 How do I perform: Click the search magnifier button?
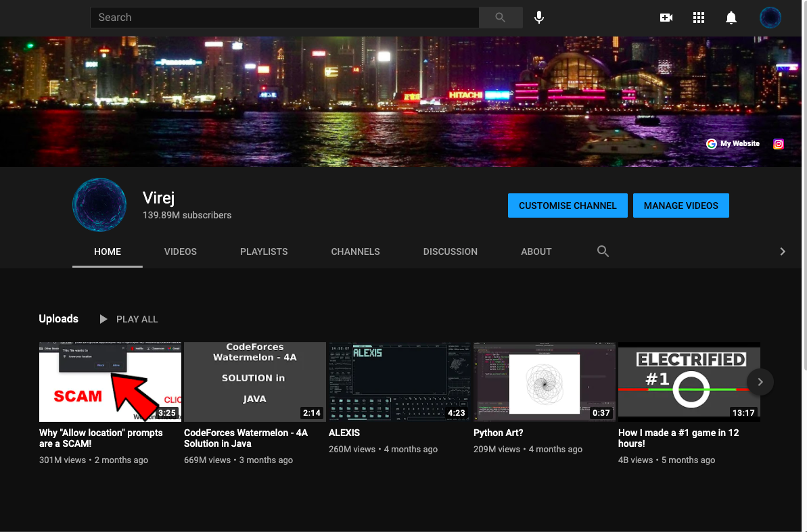coord(501,18)
